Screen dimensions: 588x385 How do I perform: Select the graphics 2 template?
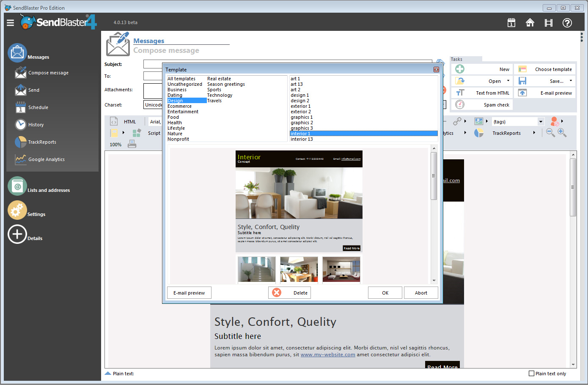click(302, 123)
